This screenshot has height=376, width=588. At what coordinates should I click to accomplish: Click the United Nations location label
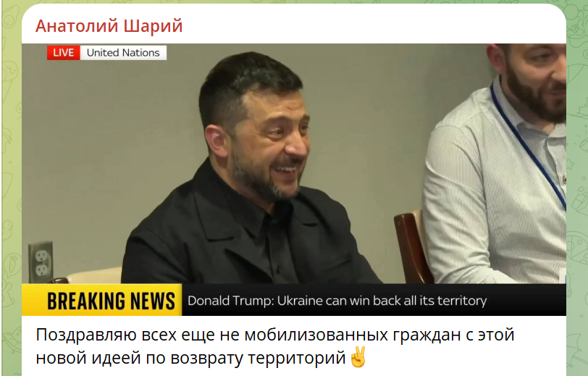pos(123,53)
